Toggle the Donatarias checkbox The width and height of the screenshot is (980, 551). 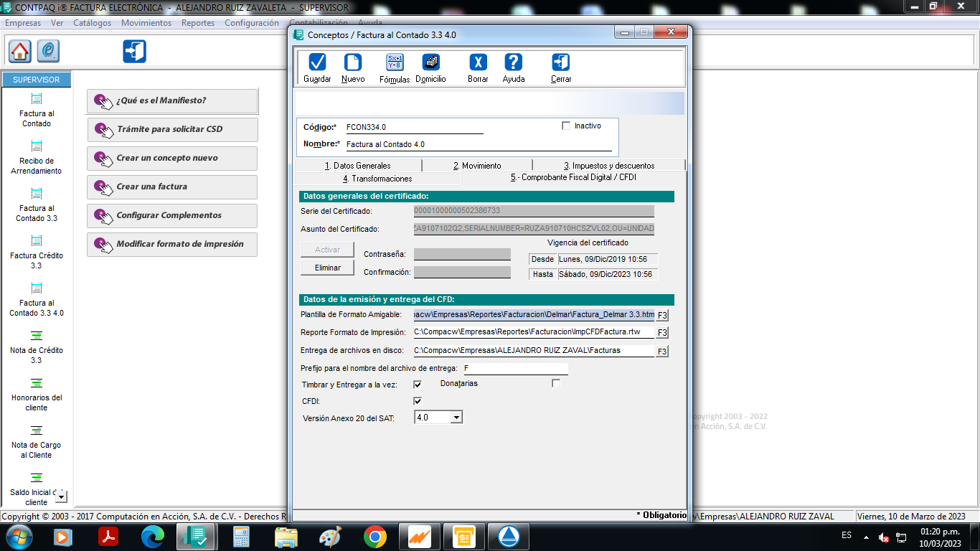[556, 383]
